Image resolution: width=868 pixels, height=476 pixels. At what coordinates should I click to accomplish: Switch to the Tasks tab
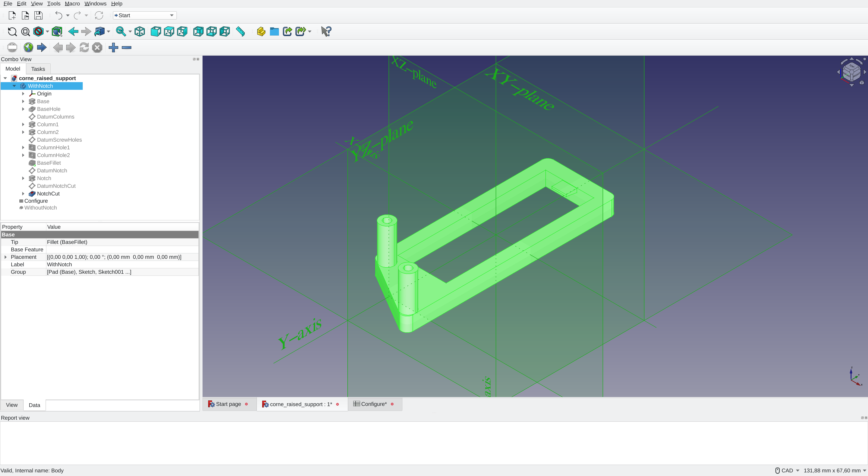38,69
